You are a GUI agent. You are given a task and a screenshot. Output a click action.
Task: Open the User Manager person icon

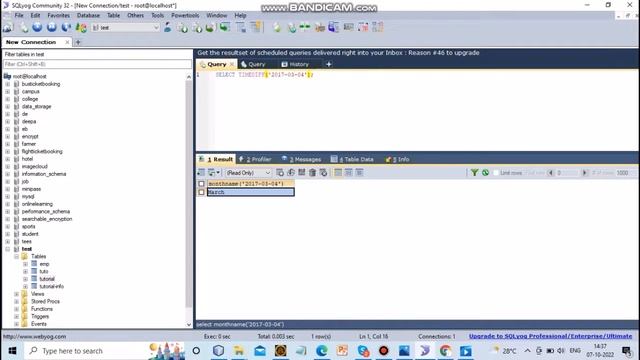(x=167, y=27)
